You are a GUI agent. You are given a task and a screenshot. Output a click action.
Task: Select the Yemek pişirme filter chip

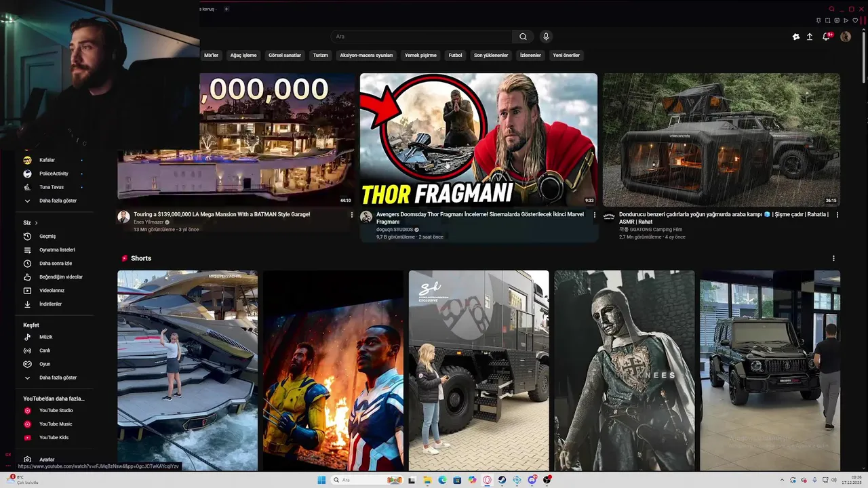[x=420, y=56]
